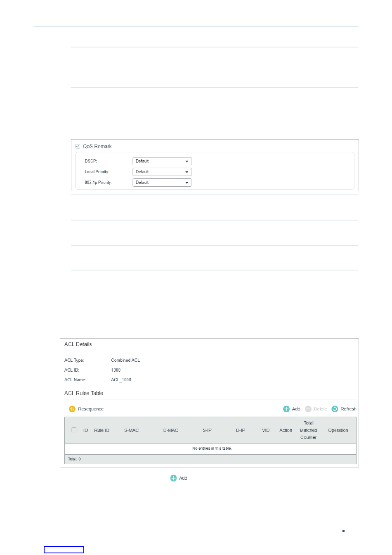Click the Operation column header

[338, 430]
